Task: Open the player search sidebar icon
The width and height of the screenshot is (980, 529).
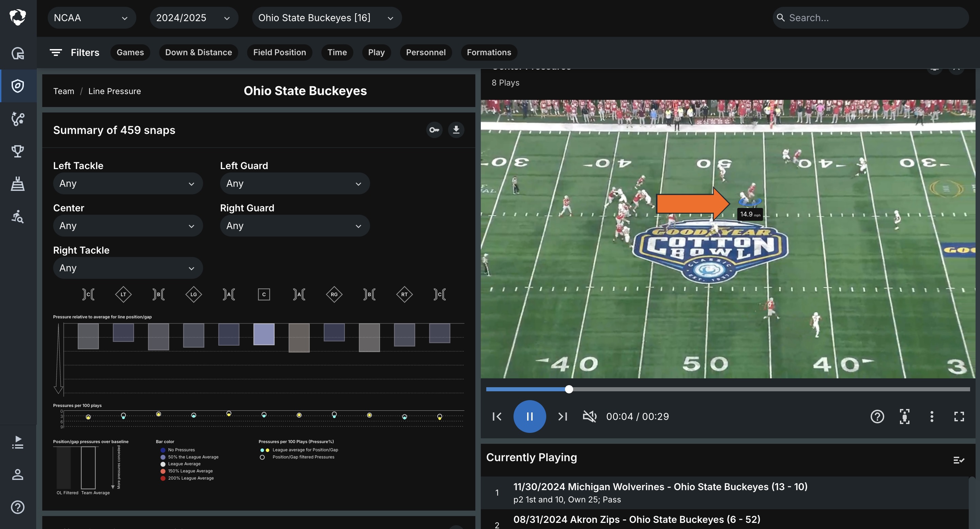Action: point(17,216)
